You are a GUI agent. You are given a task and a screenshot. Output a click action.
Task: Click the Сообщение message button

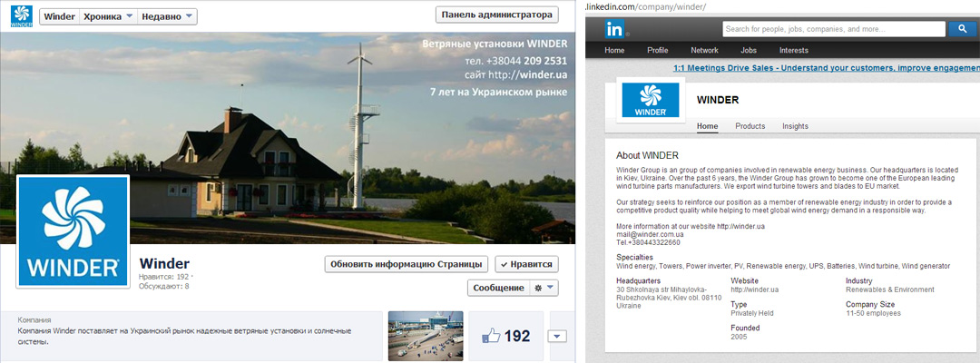tap(498, 288)
